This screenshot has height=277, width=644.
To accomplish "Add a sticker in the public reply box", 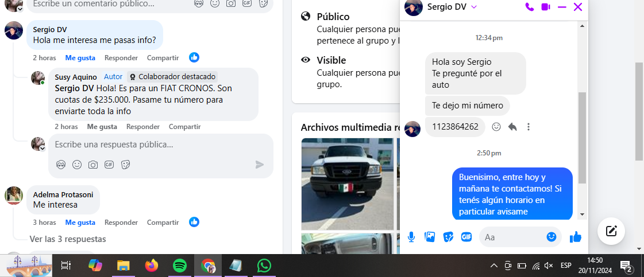I will pyautogui.click(x=126, y=165).
